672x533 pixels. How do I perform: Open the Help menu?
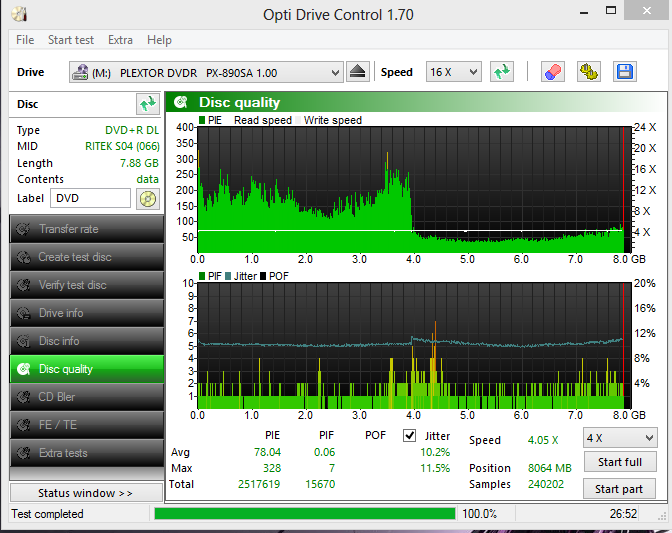tap(159, 40)
